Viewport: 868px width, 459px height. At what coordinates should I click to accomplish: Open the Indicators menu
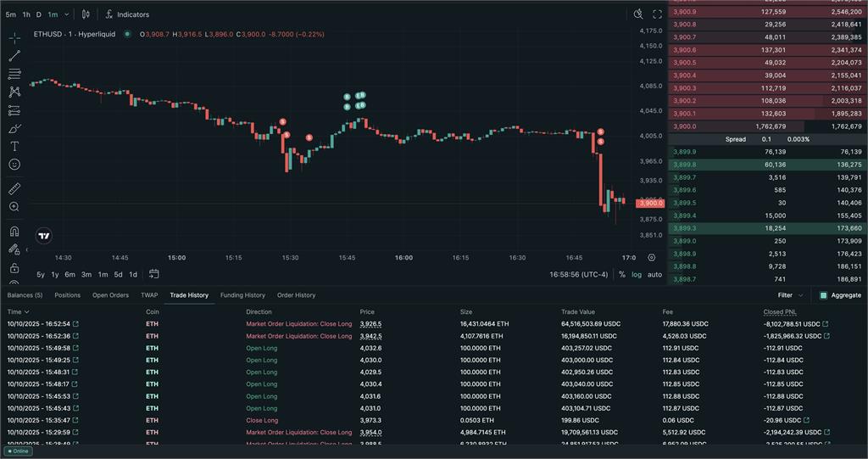(127, 14)
